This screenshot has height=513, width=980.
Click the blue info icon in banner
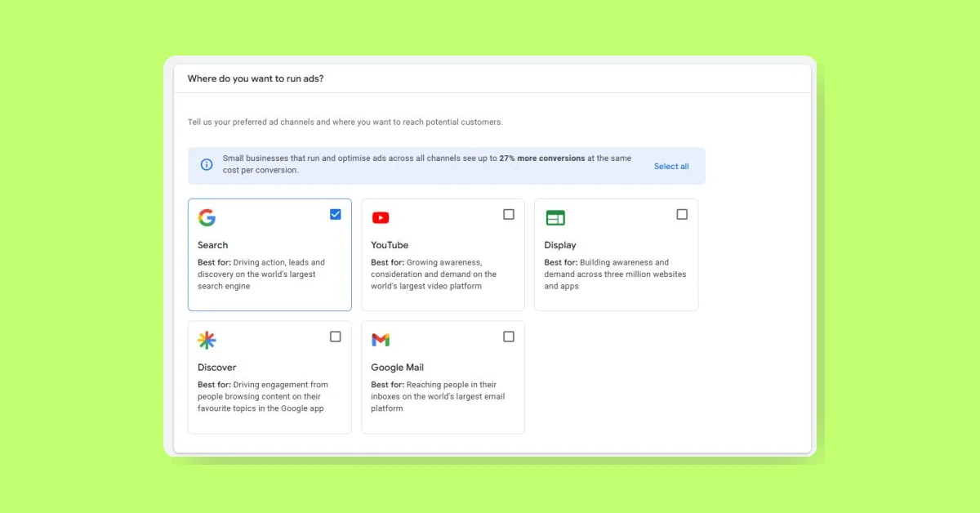[x=207, y=164]
